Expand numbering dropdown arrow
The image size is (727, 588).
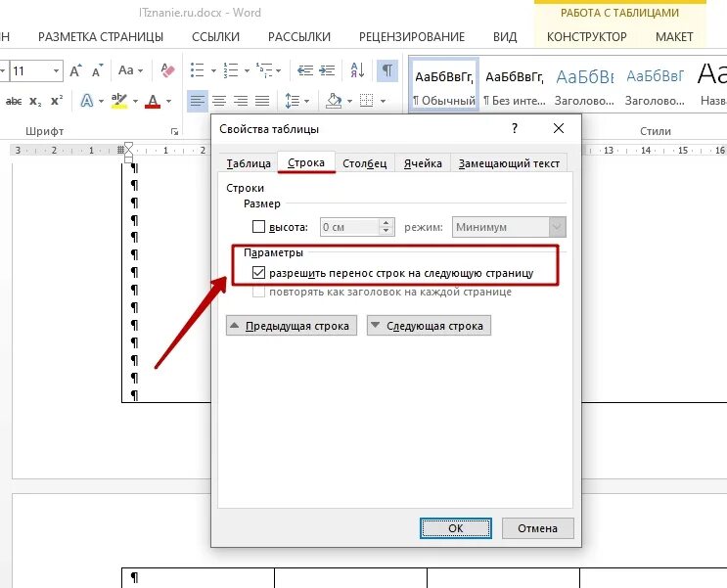[248, 71]
